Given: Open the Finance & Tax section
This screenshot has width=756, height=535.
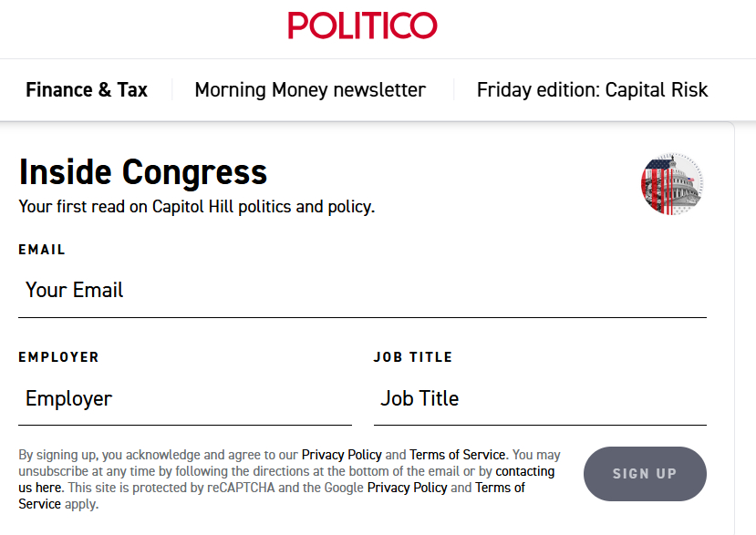Looking at the screenshot, I should 87,90.
